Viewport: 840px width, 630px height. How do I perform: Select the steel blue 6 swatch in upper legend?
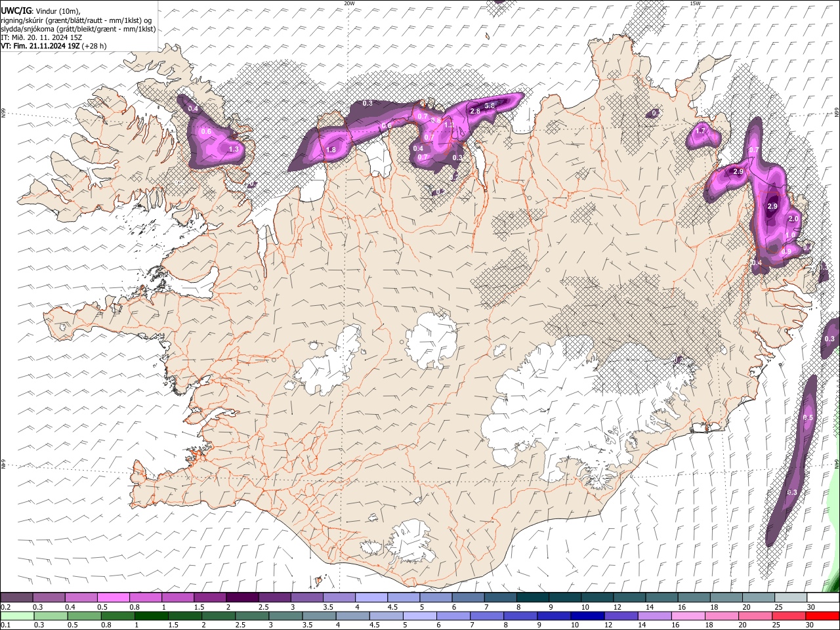click(468, 598)
